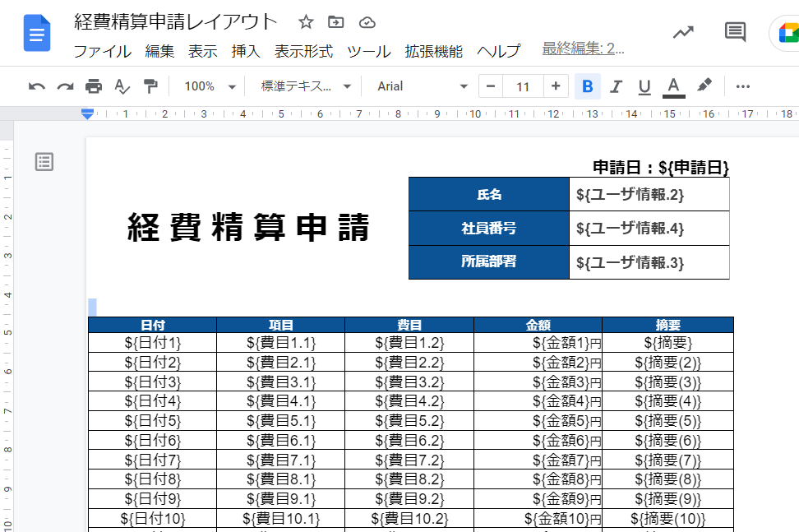Toggle underline formatting
Viewport: 799px width, 532px height.
(x=644, y=87)
